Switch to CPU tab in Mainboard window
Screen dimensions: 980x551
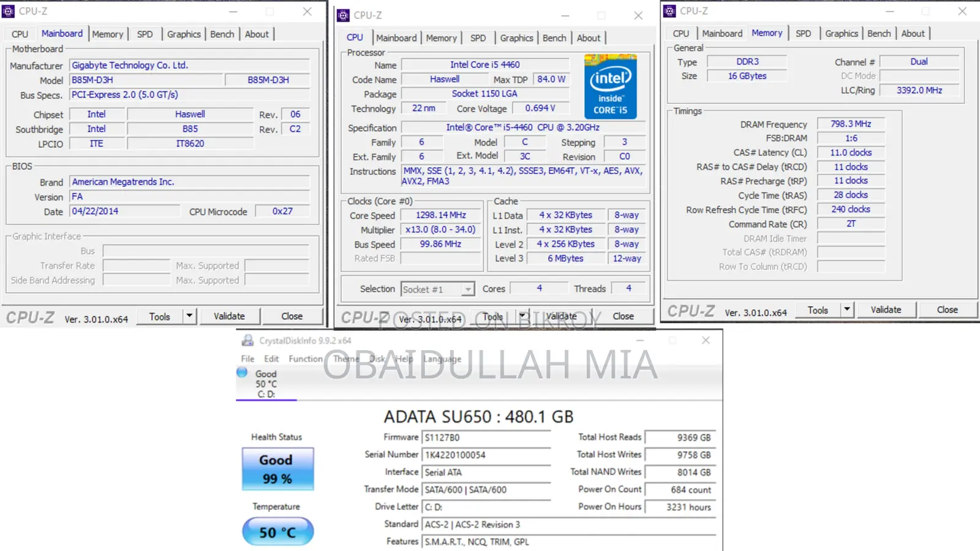click(x=20, y=34)
